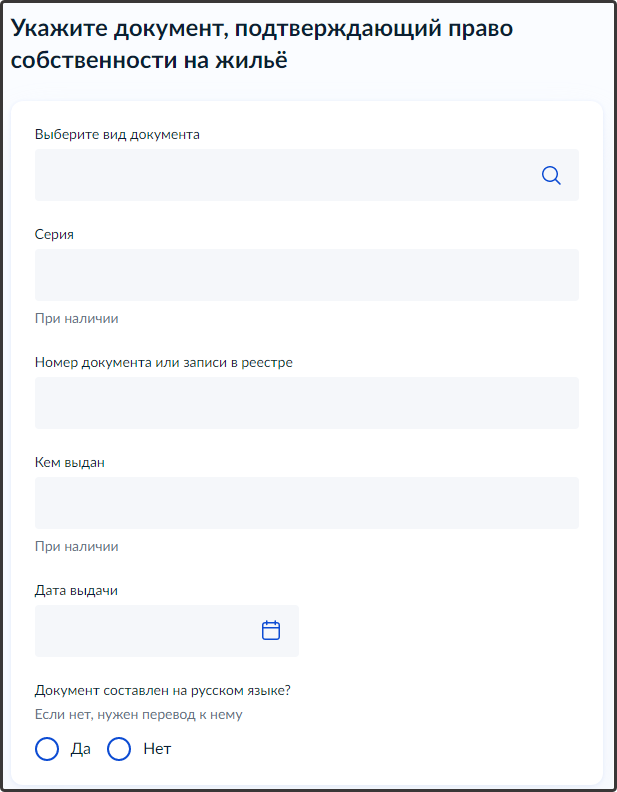The height and width of the screenshot is (792, 617).
Task: Click the "Номер документа или записи в реестре" label
Action: [x=163, y=362]
